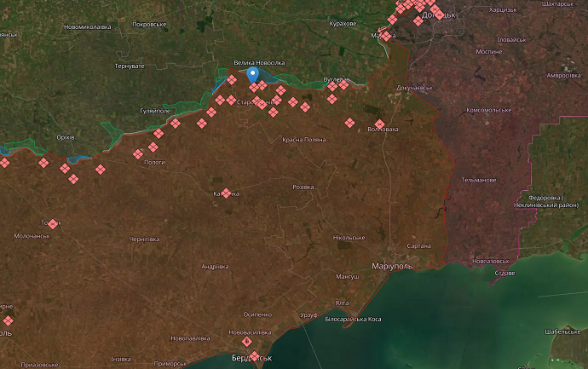Select the Білосарайська Коса label

[x=353, y=319]
